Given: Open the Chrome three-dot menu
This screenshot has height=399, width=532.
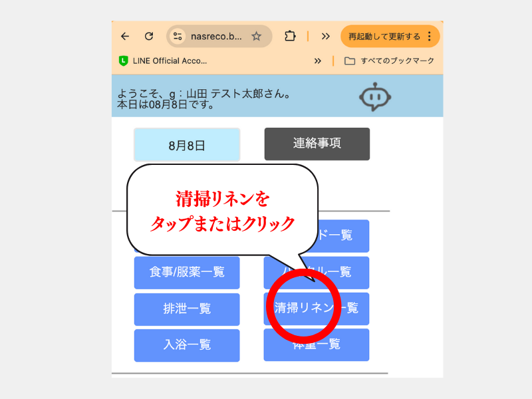Looking at the screenshot, I should (430, 37).
